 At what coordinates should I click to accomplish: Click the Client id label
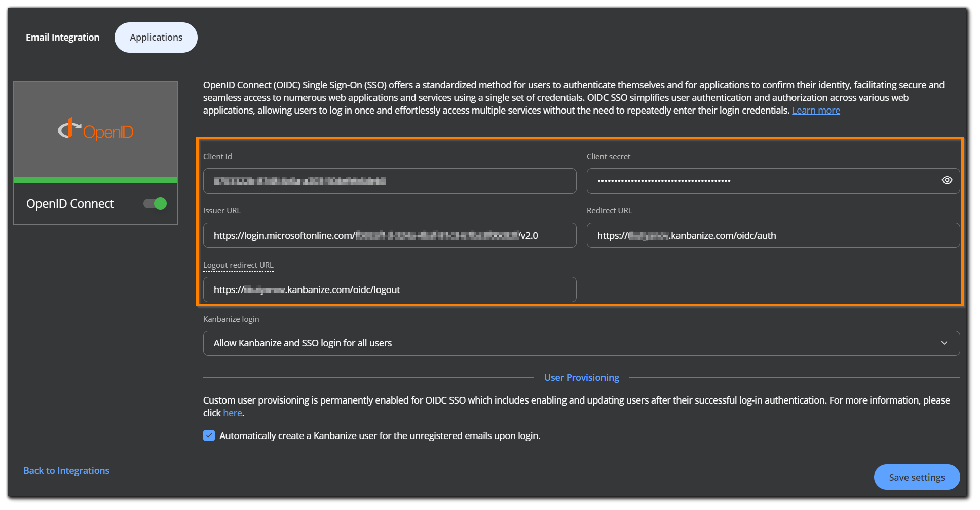(x=217, y=157)
